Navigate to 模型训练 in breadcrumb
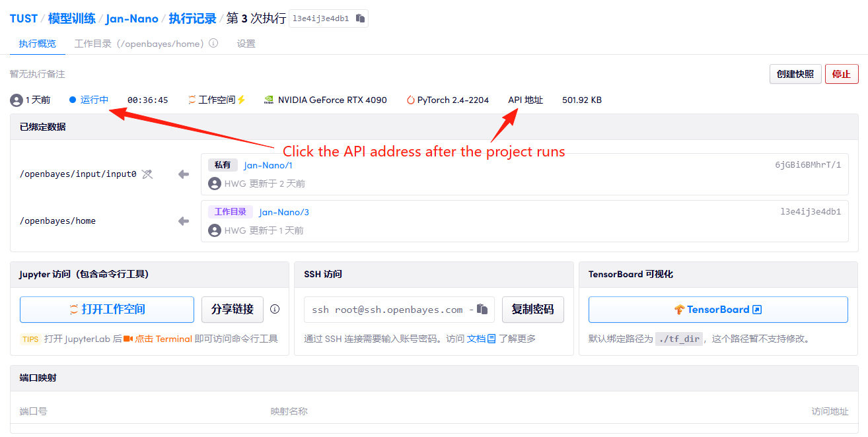 tap(71, 18)
